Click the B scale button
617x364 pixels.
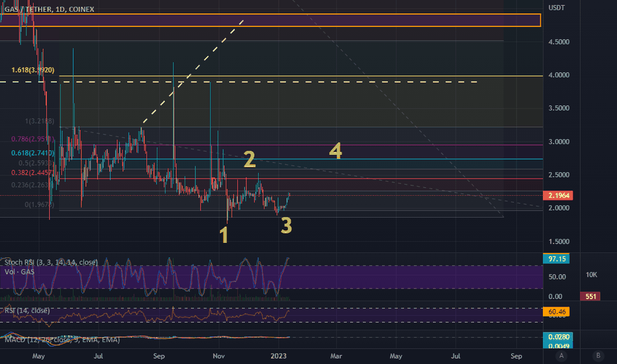pyautogui.click(x=598, y=356)
